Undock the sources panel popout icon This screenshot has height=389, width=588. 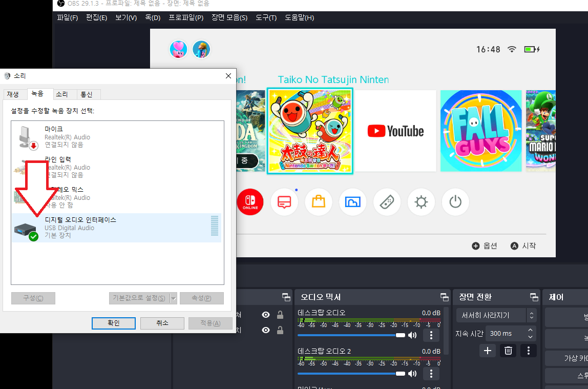[286, 297]
